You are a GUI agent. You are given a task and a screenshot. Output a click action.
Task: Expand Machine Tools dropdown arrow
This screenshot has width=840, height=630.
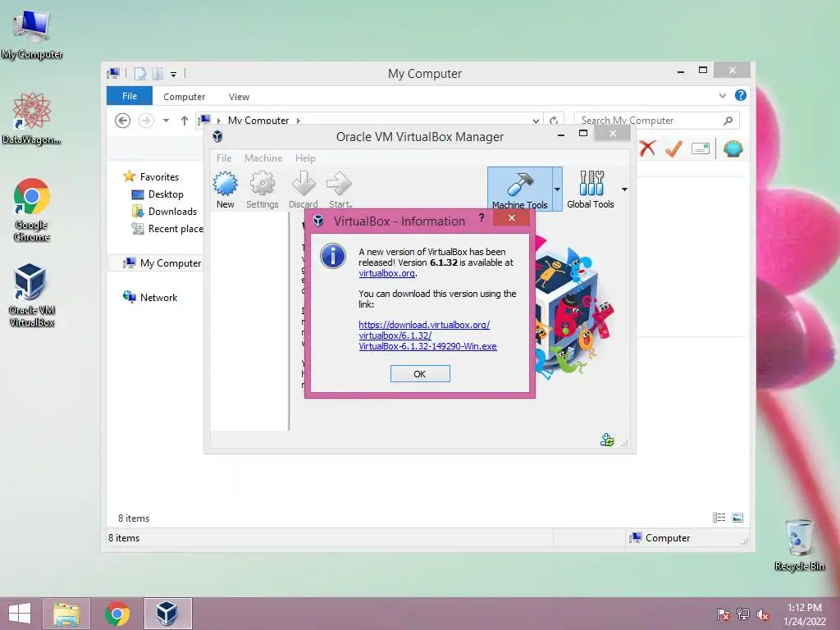point(557,189)
